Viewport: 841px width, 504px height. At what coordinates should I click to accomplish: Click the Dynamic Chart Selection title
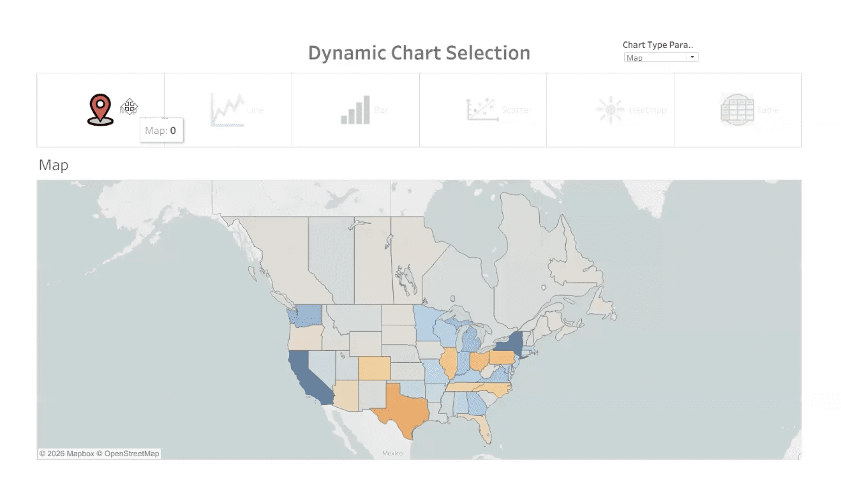419,53
